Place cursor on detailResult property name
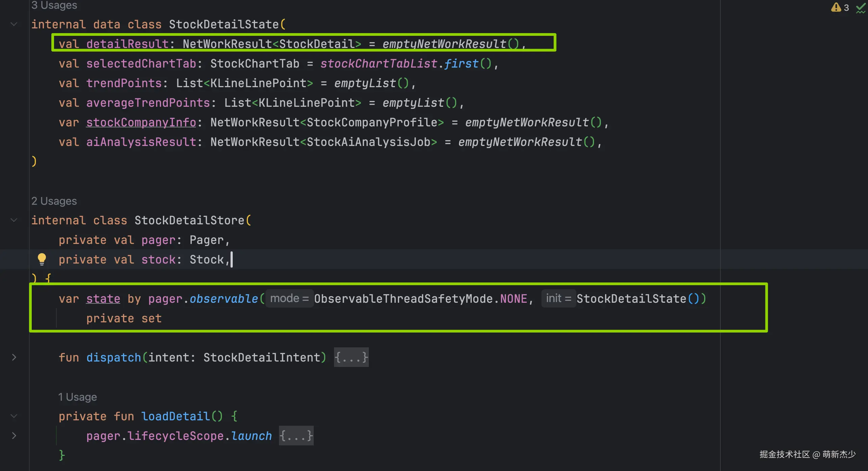This screenshot has width=868, height=471. coord(127,44)
